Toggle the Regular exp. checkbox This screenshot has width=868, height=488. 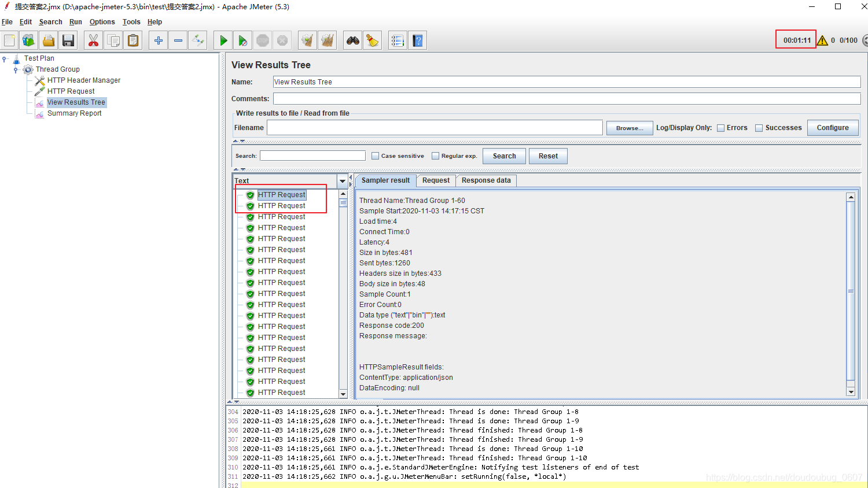[436, 156]
